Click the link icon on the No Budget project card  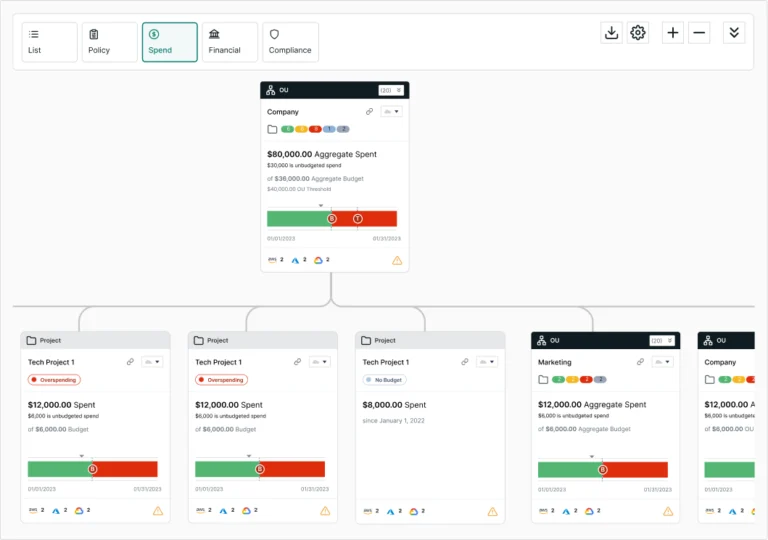point(465,362)
